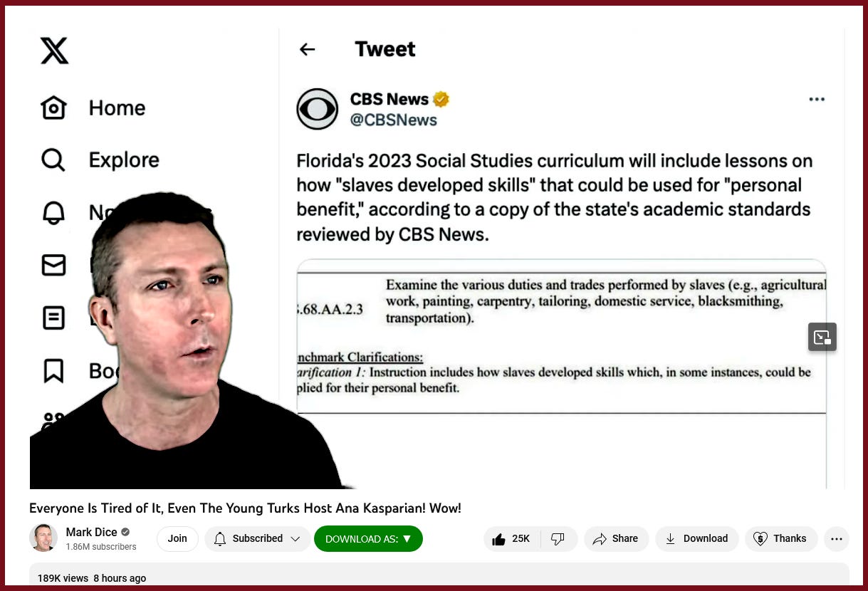The width and height of the screenshot is (868, 591).
Task: Click the Share button
Action: coord(617,539)
